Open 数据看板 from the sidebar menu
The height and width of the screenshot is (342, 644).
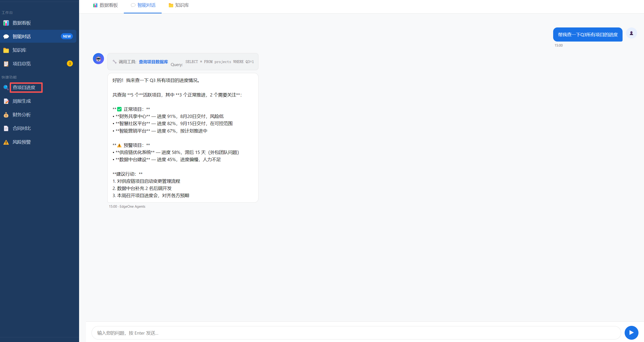point(38,23)
